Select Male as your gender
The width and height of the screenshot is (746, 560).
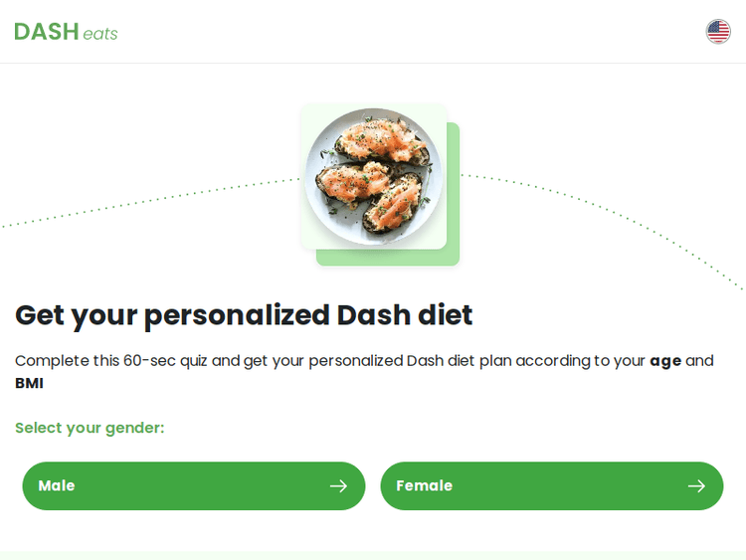(x=193, y=486)
